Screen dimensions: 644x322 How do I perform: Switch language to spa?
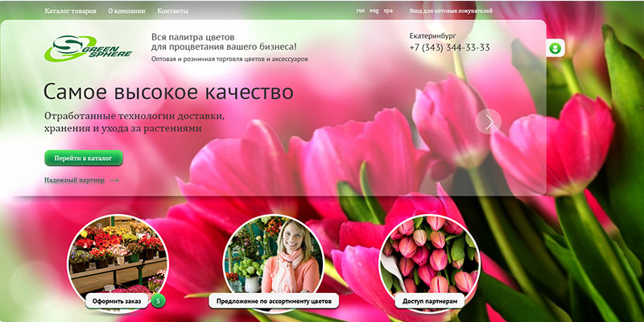(x=388, y=10)
